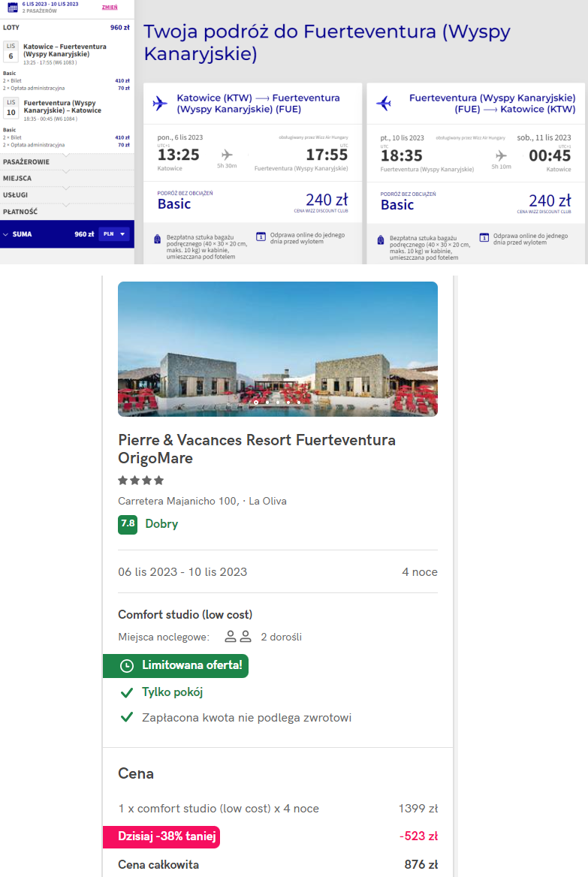Click the outbound flight airplane icon

click(160, 103)
